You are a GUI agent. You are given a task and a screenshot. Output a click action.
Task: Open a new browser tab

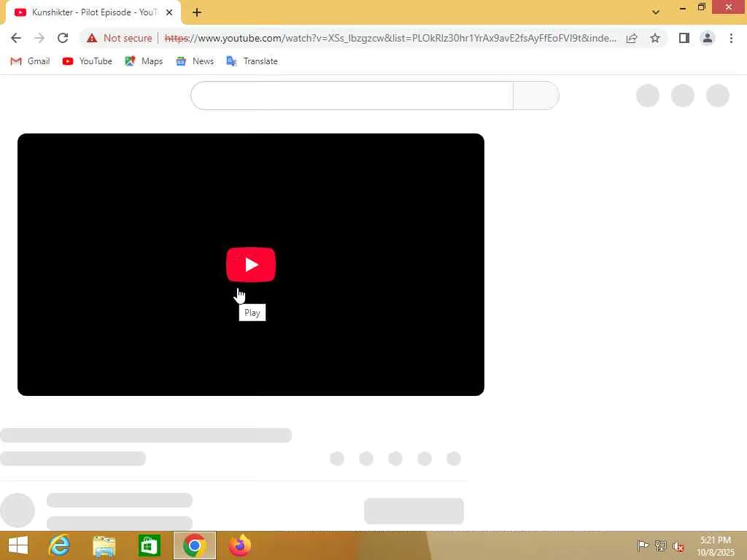tap(197, 12)
